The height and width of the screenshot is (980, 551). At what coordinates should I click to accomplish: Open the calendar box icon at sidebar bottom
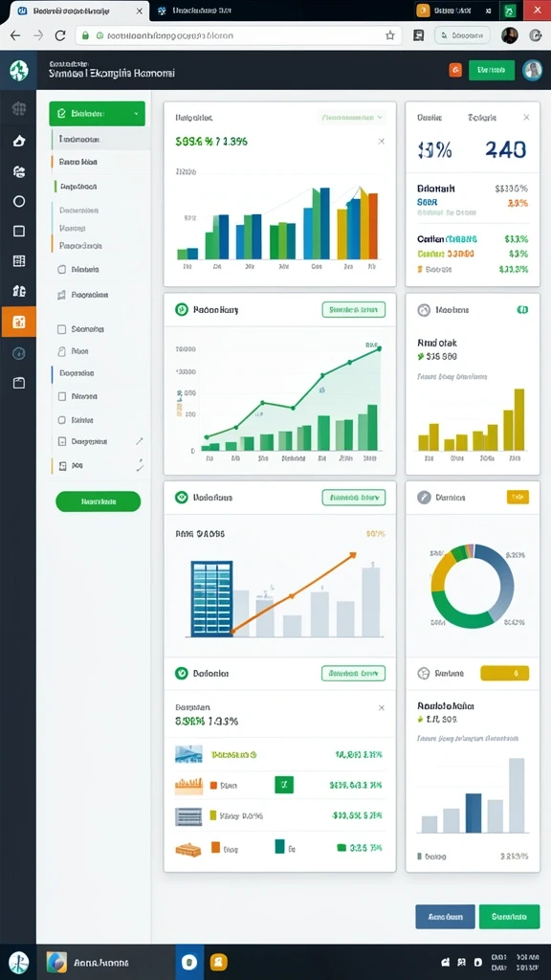pos(19,383)
